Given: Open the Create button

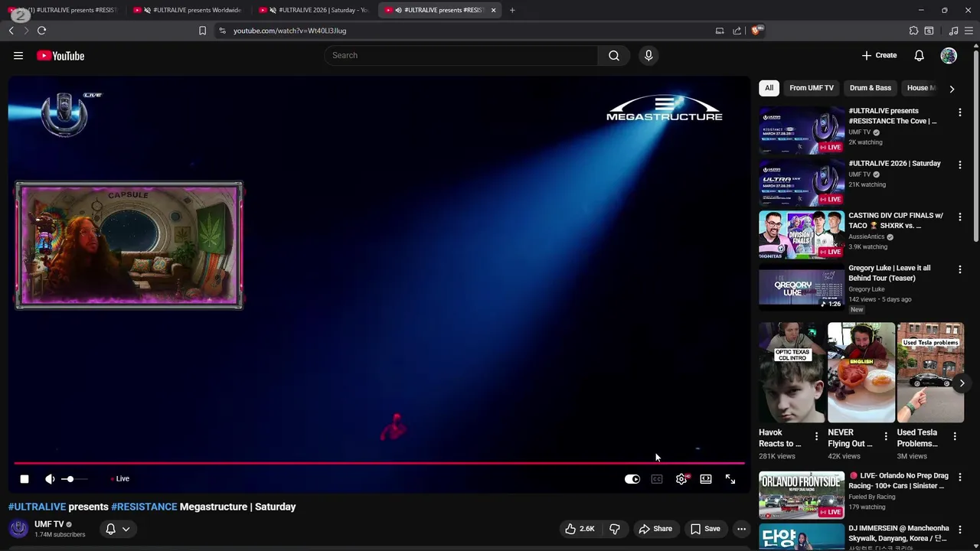Looking at the screenshot, I should pyautogui.click(x=879, y=55).
